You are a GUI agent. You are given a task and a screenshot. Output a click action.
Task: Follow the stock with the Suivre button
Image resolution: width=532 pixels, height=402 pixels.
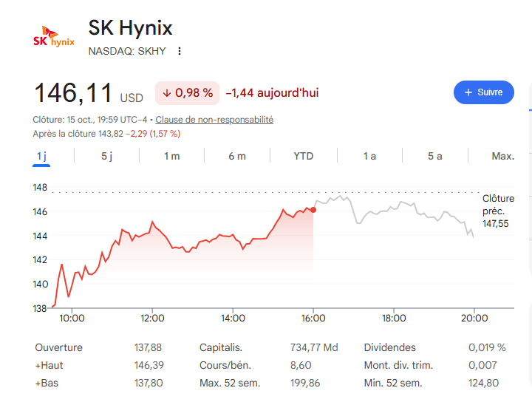click(x=483, y=92)
